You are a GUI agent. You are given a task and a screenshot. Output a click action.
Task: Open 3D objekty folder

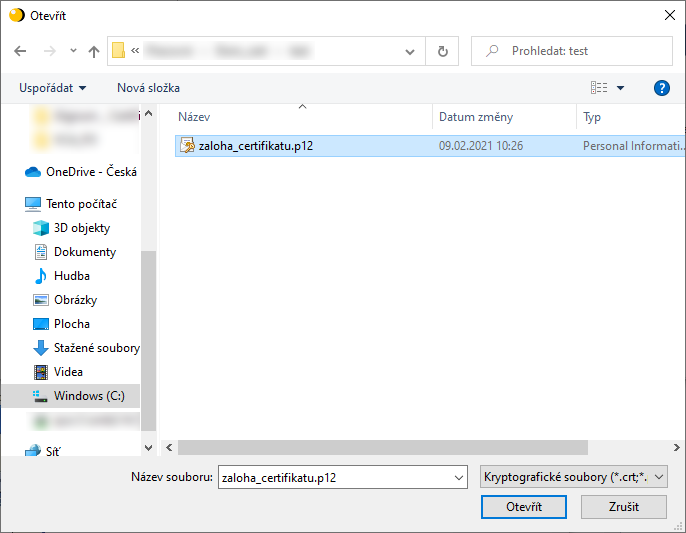[82, 228]
